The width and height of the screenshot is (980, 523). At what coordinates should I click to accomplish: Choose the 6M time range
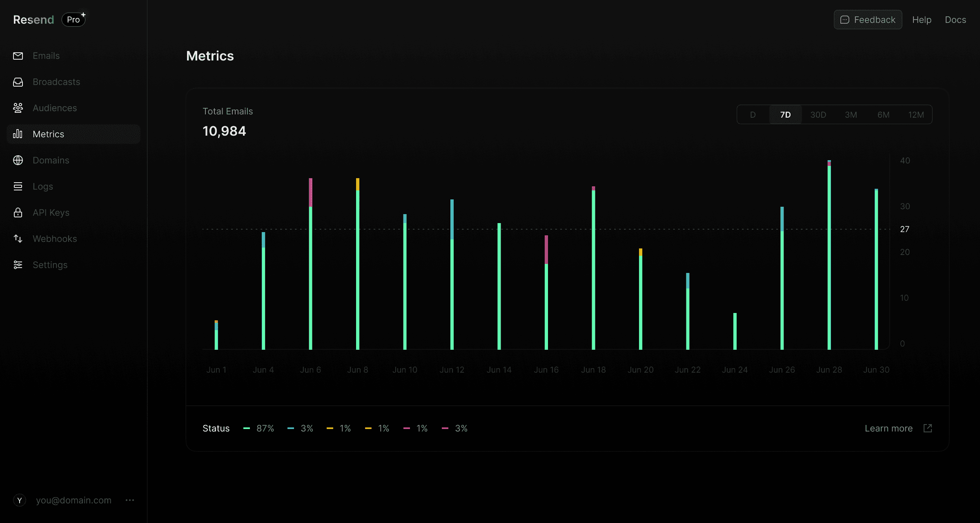click(884, 115)
